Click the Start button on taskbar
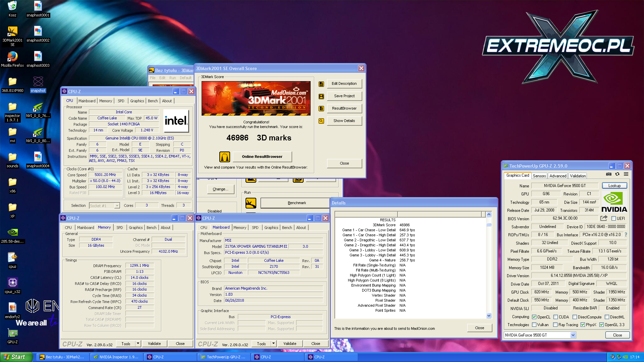Viewport: 644px width, 362px height. [x=16, y=357]
